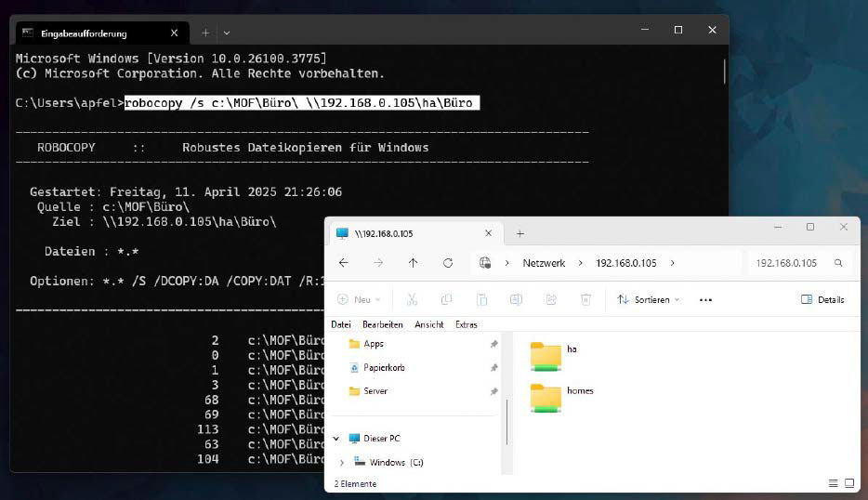Refresh the Explorer network view
Screen dimensions: 868x500
tap(448, 263)
